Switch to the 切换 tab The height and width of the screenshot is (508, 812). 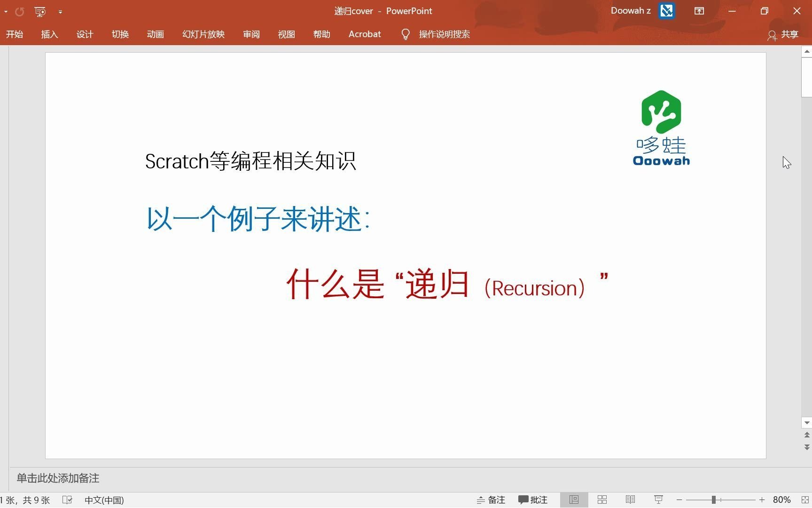[120, 34]
